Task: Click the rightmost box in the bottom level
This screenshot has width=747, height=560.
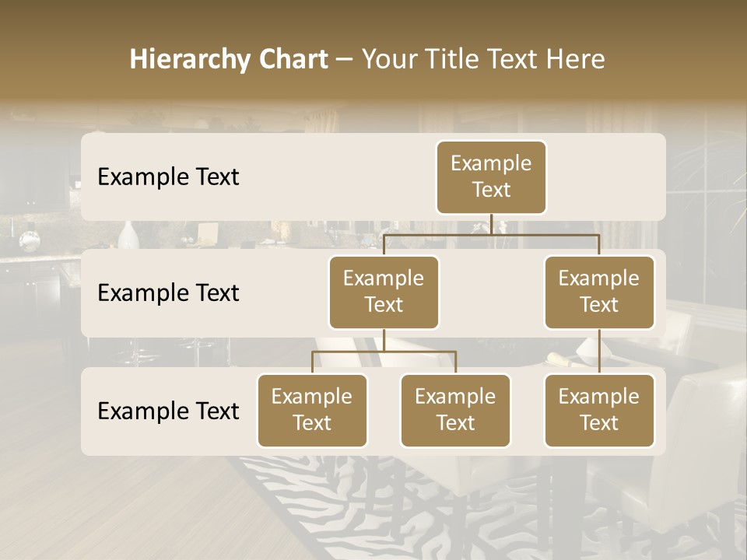Action: coord(599,410)
